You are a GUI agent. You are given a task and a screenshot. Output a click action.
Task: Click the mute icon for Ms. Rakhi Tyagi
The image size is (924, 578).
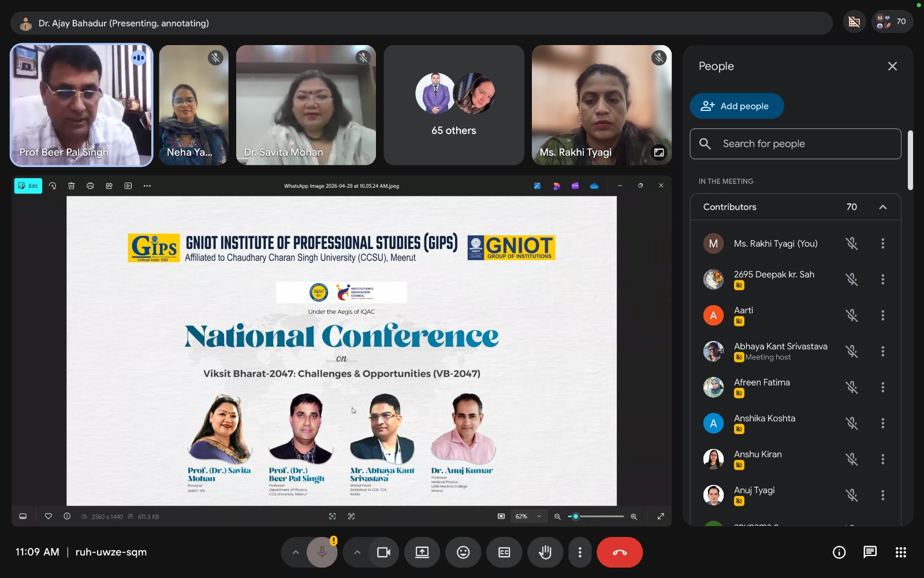[852, 243]
